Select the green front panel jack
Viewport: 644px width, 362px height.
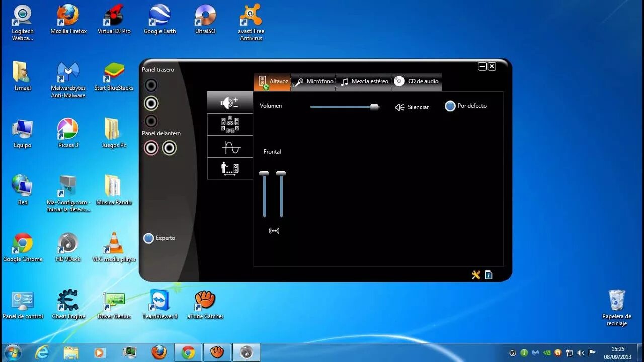click(169, 148)
